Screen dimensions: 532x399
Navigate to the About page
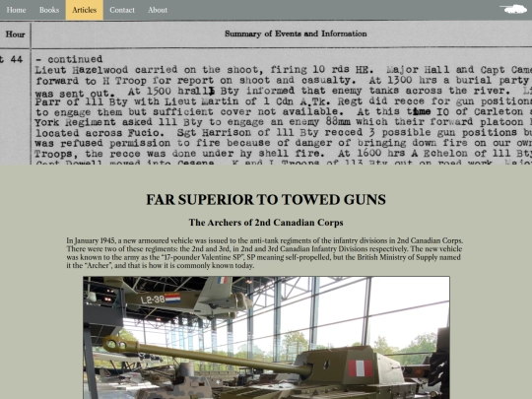coord(158,10)
